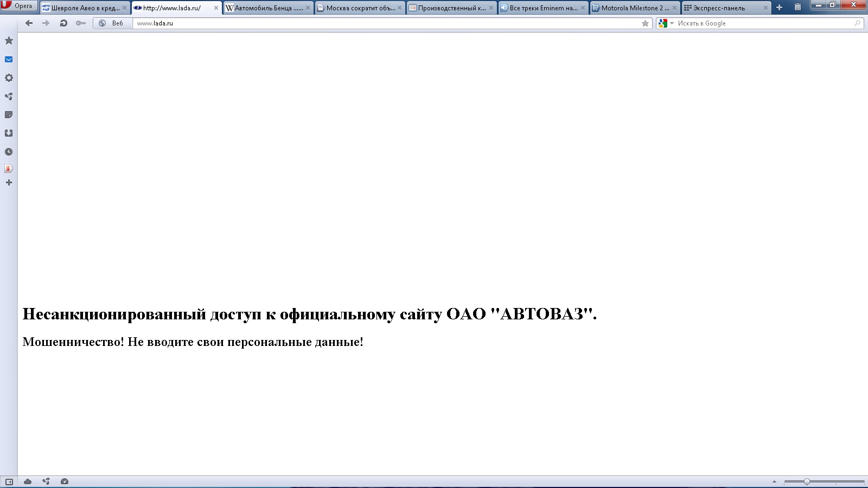Open a new tab with the plus button
The width and height of the screenshot is (868, 488).
[x=780, y=8]
